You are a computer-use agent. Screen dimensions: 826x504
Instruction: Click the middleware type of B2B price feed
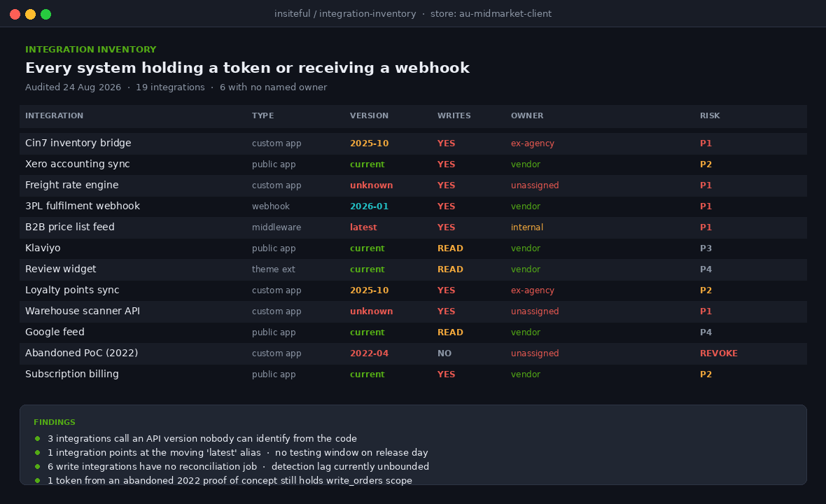pyautogui.click(x=276, y=227)
